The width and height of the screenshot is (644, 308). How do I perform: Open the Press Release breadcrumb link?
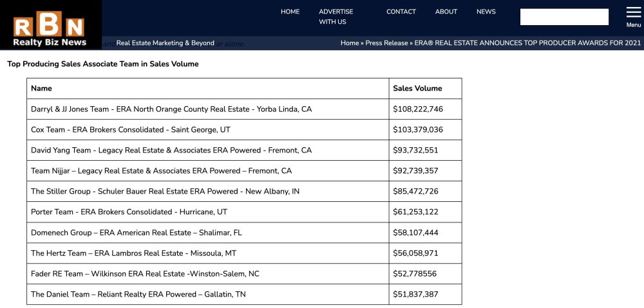point(386,43)
